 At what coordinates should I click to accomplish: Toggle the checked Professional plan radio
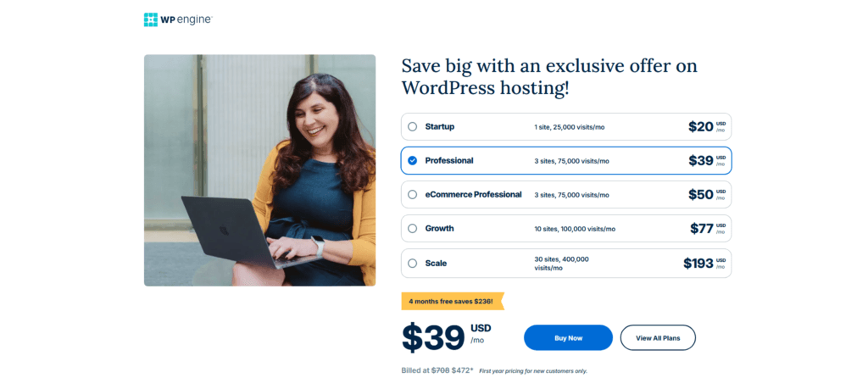click(413, 160)
